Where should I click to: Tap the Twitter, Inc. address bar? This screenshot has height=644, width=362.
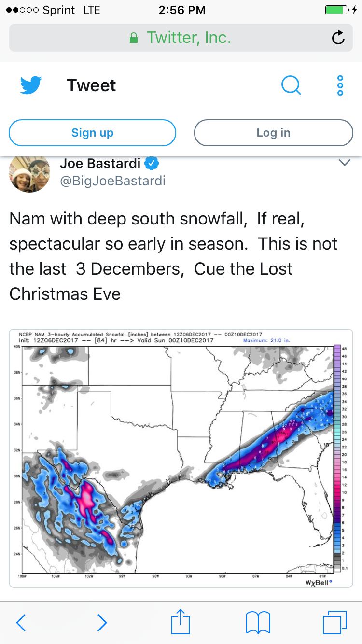[181, 38]
